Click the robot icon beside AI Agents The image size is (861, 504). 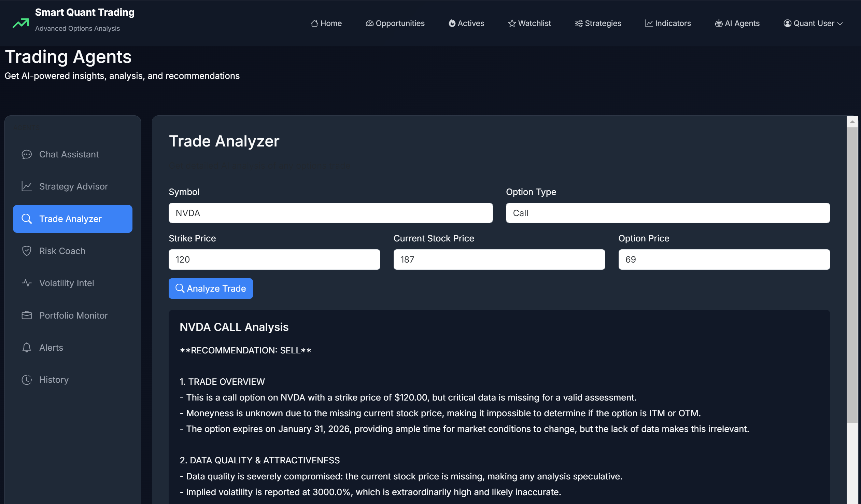point(719,23)
